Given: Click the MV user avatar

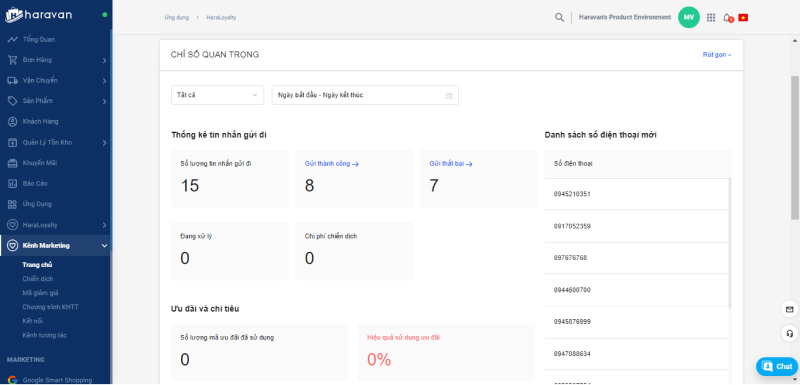Looking at the screenshot, I should coord(689,17).
